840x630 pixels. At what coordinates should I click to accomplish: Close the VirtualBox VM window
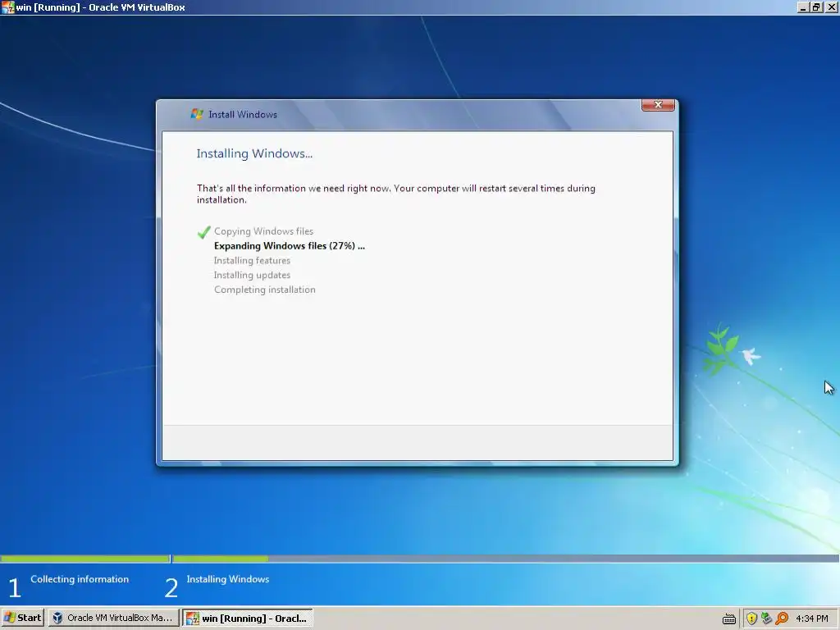(x=831, y=7)
